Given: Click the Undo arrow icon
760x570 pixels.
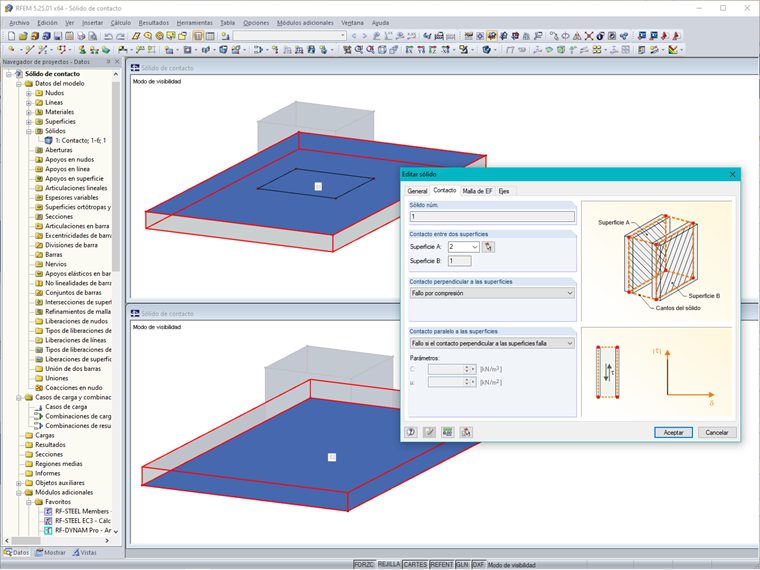Looking at the screenshot, I should (x=108, y=36).
